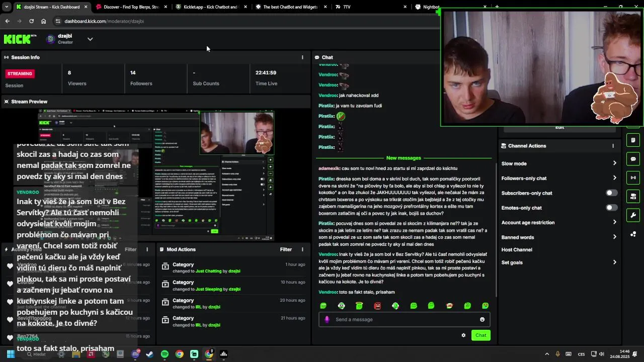Open chat settings gear icon
644x362 pixels.
(x=463, y=335)
